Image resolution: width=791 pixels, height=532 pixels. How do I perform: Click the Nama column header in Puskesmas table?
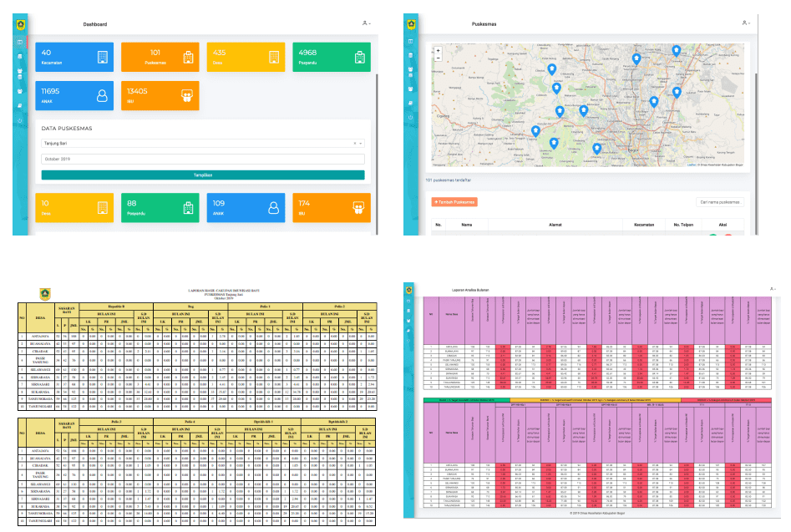tap(467, 225)
